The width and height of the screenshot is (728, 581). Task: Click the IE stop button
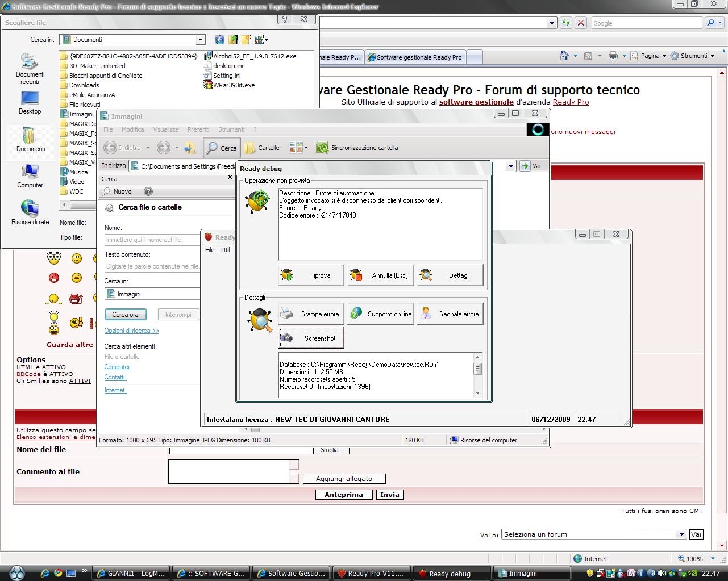coord(580,23)
